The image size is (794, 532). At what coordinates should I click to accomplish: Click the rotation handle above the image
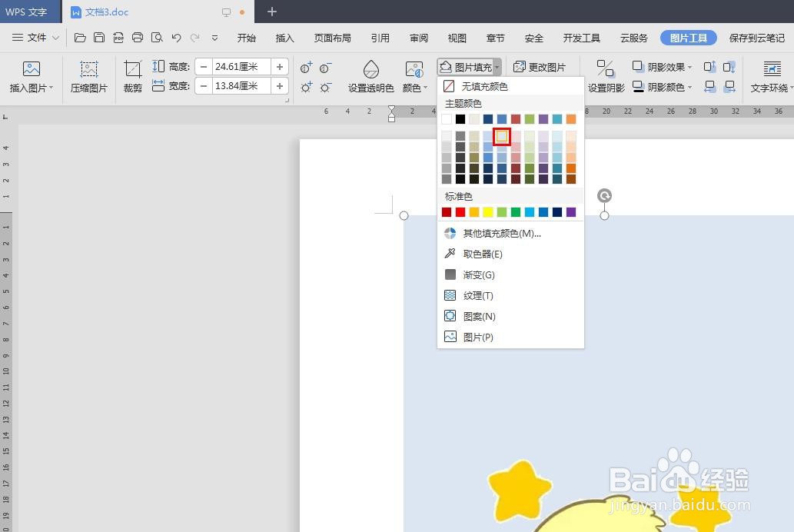(x=604, y=195)
